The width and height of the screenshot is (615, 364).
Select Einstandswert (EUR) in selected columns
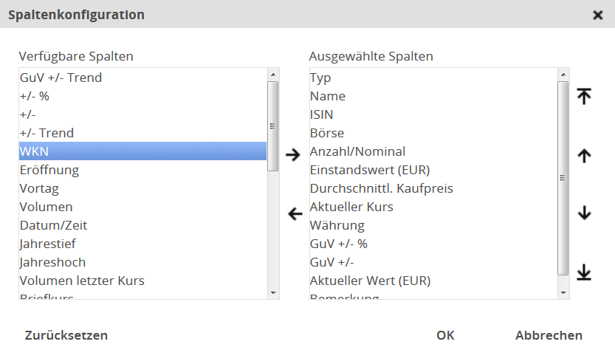click(433, 170)
